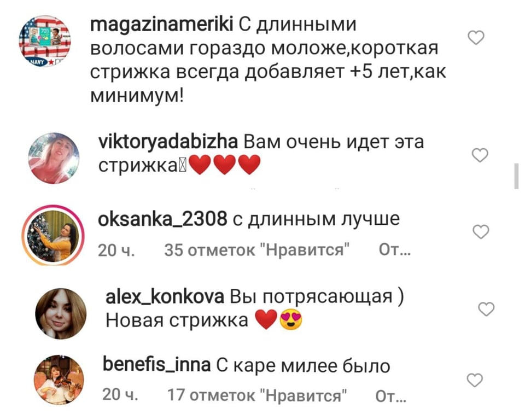Like viktoryadabizha's comment with the heart
This screenshot has width=525, height=420.
coord(480,155)
